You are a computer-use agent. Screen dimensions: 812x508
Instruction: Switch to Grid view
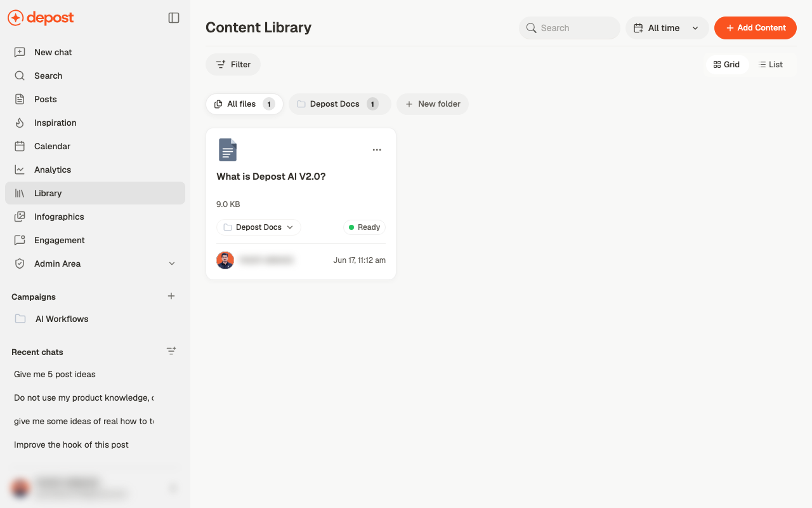727,64
